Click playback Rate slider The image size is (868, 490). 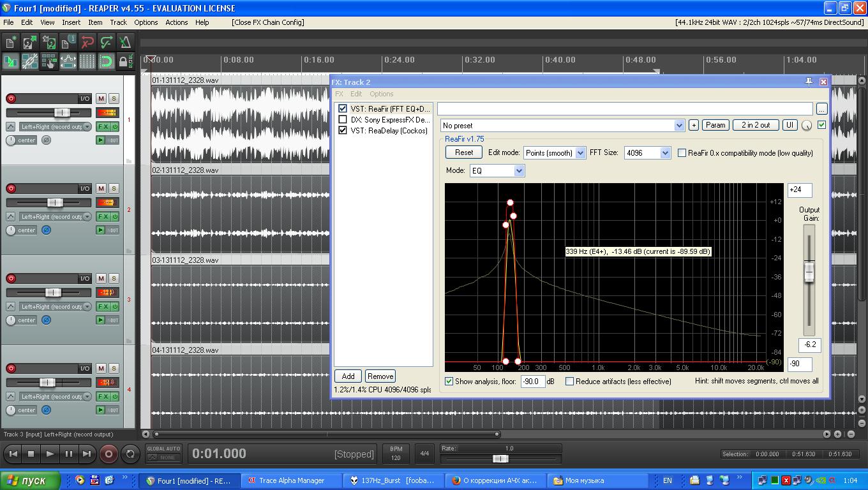(501, 458)
